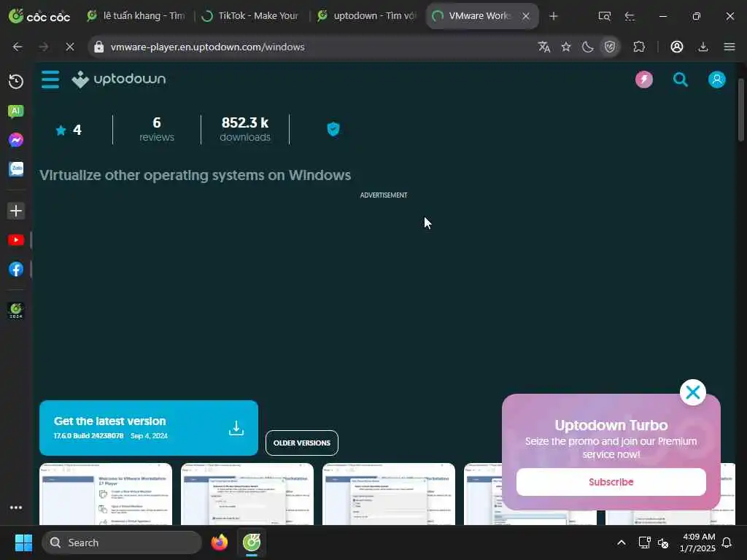Open browsing history in sidebar
This screenshot has height=560, width=747.
pyautogui.click(x=16, y=82)
